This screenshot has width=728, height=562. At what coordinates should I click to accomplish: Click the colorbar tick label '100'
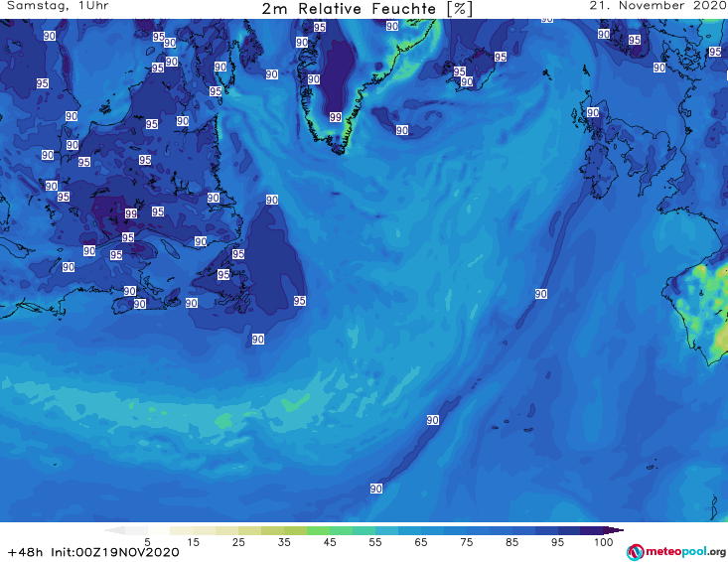pos(603,542)
